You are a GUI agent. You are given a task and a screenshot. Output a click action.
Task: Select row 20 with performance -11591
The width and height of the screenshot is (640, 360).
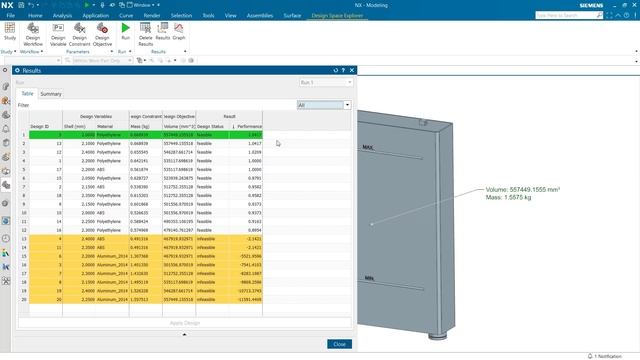(x=146, y=300)
